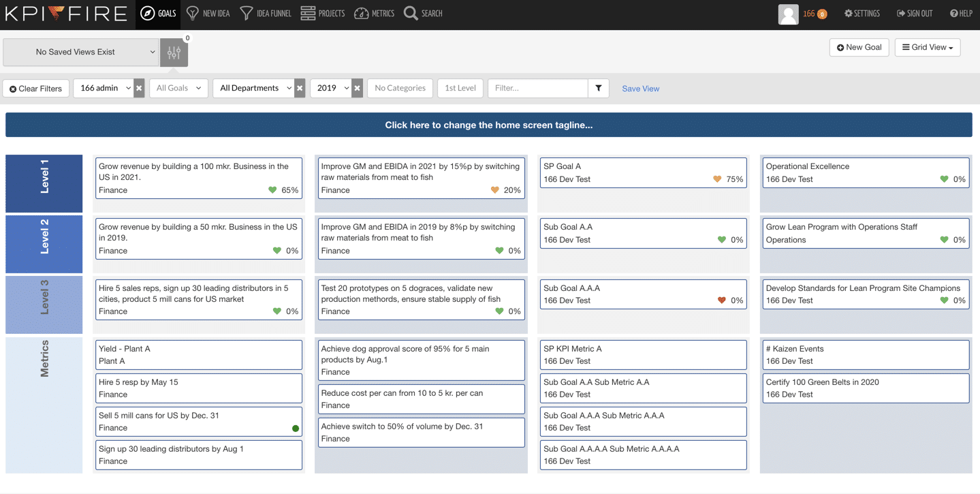This screenshot has height=494, width=980.
Task: Open Settings from the top menu
Action: click(862, 14)
